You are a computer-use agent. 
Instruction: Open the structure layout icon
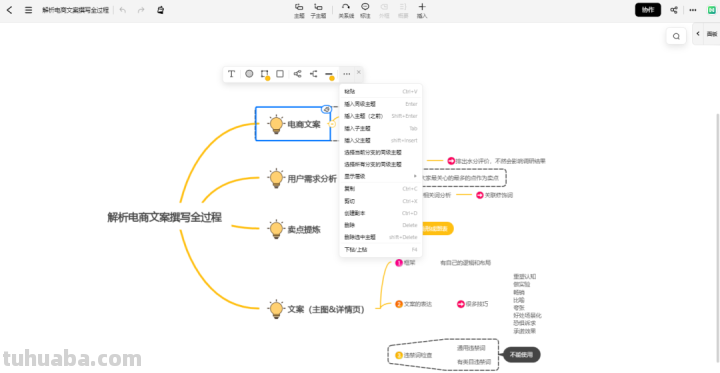(298, 74)
